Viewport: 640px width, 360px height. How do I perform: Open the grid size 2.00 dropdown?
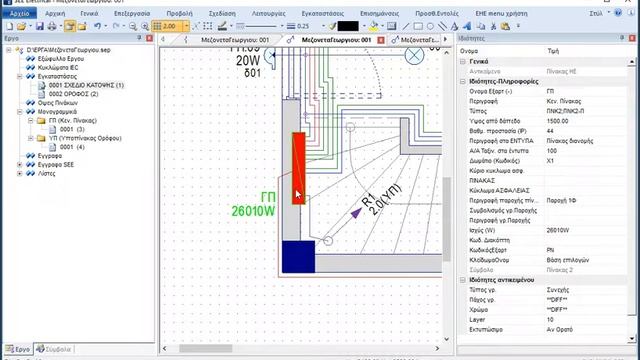point(186,27)
